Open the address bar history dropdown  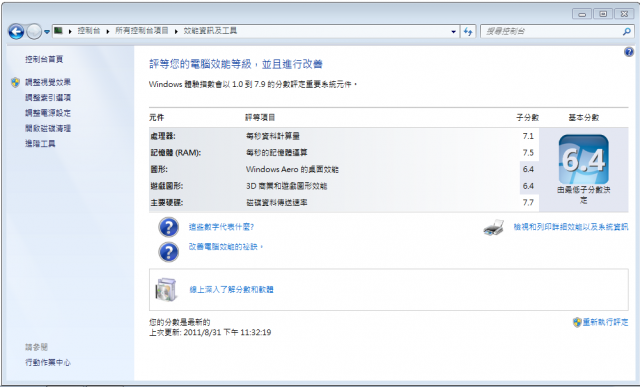coord(453,31)
